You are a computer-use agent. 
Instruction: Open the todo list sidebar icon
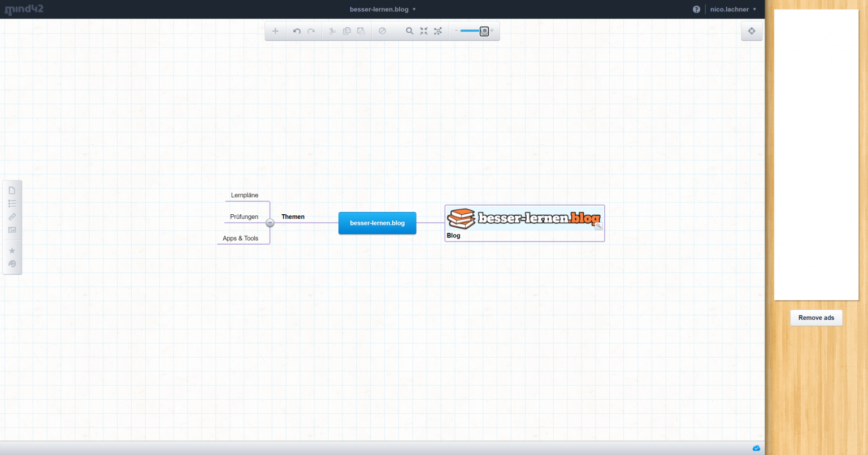(x=12, y=203)
